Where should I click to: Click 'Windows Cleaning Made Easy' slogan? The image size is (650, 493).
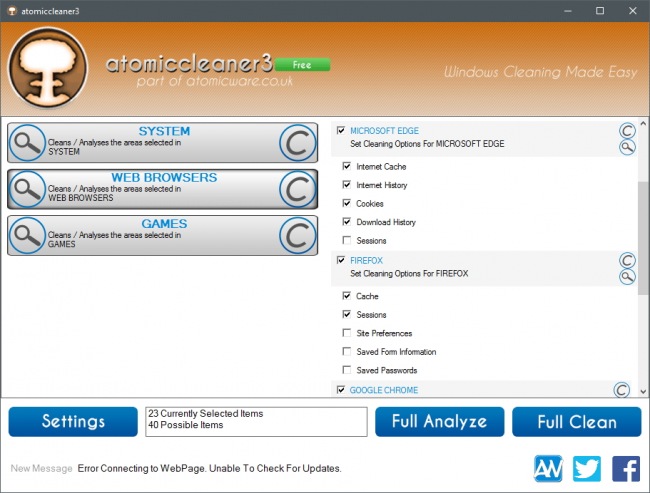tap(541, 72)
